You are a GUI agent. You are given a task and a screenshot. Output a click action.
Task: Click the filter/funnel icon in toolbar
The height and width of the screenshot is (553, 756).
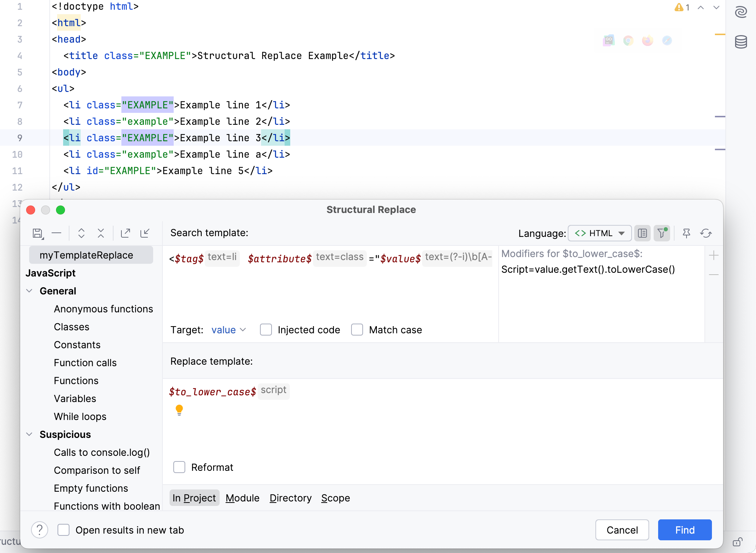(662, 232)
